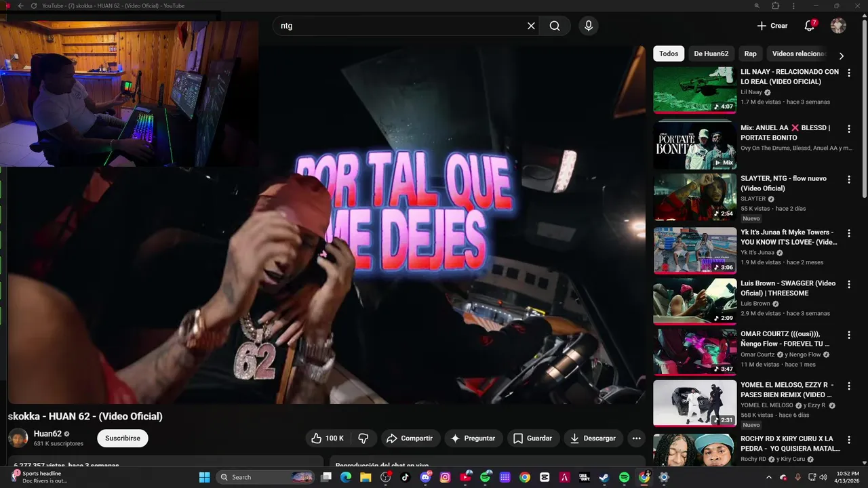This screenshot has height=488, width=868.
Task: Open Steam from the taskbar
Action: (604, 477)
